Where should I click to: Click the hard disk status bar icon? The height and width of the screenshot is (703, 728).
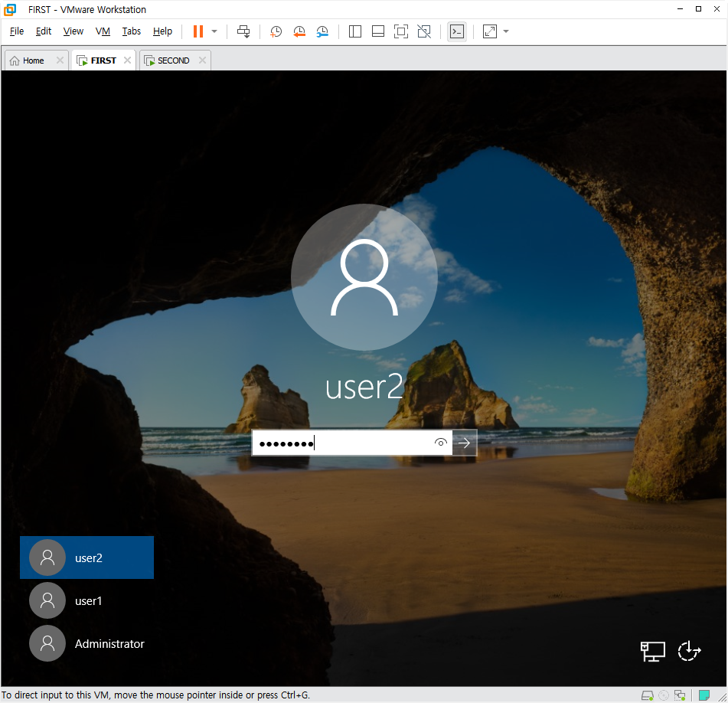(647, 695)
